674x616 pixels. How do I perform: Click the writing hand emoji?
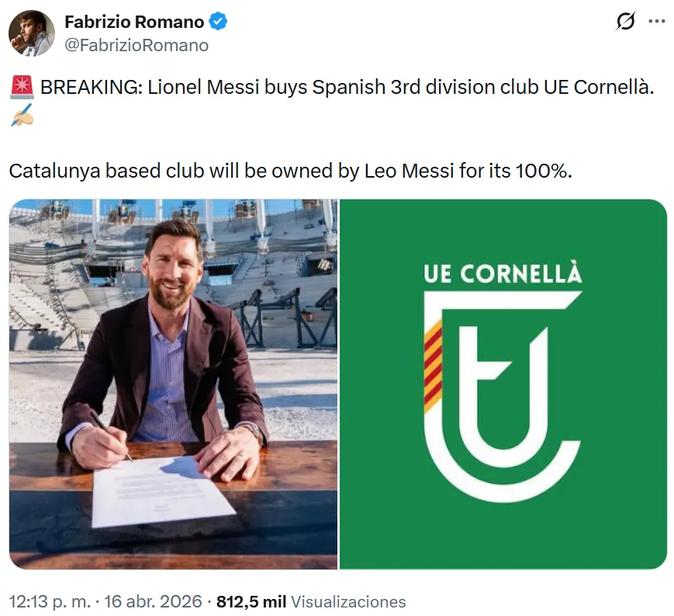coord(21,116)
